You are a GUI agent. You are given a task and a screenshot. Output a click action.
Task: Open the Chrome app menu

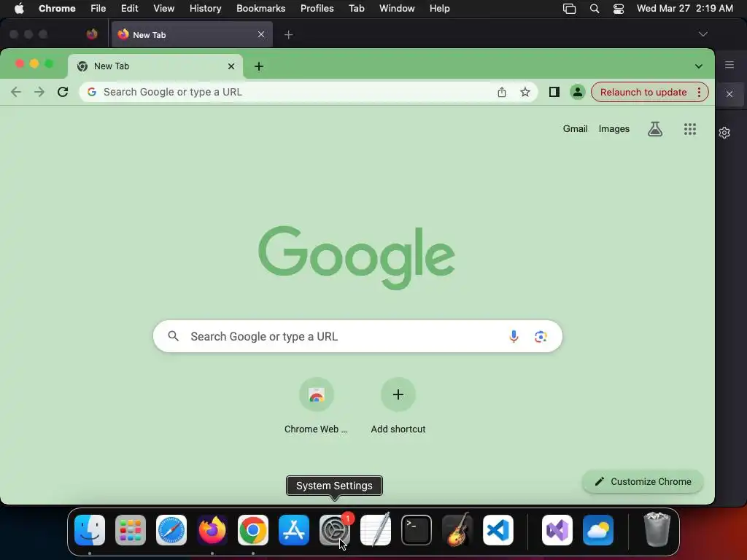pos(57,8)
